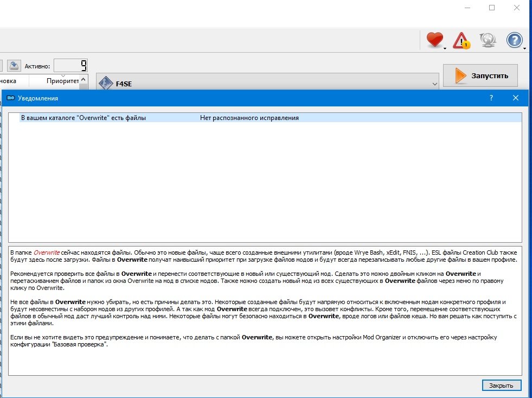Expand the help menu dropdown arrow
Viewport: 532px width, 398px height.
click(x=525, y=48)
